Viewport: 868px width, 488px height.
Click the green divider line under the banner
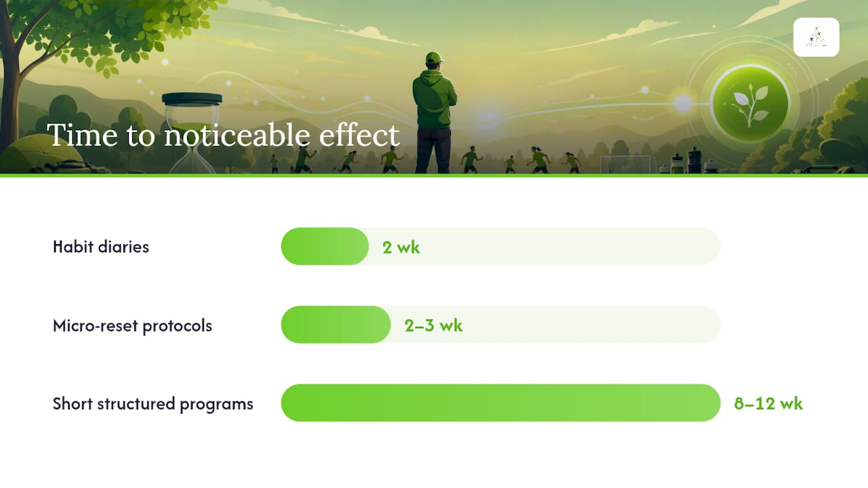tap(434, 176)
